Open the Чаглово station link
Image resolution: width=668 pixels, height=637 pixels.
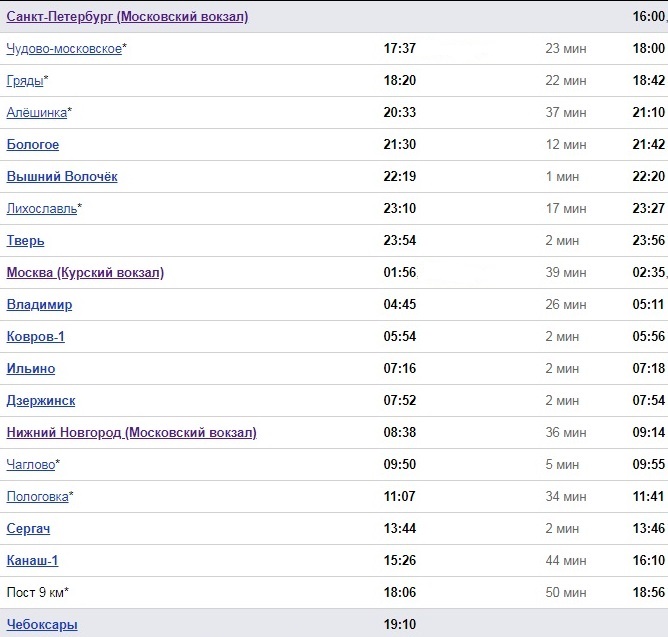[x=30, y=465]
